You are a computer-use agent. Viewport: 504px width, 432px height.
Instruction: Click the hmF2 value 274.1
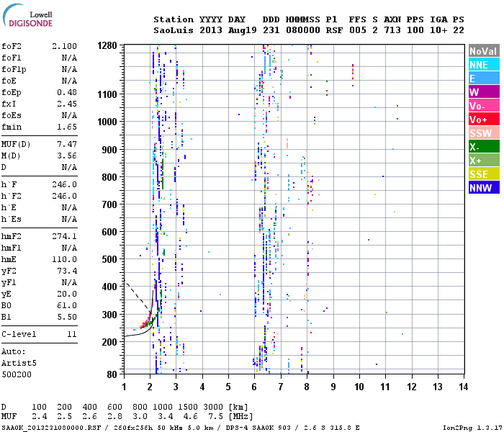(64, 236)
